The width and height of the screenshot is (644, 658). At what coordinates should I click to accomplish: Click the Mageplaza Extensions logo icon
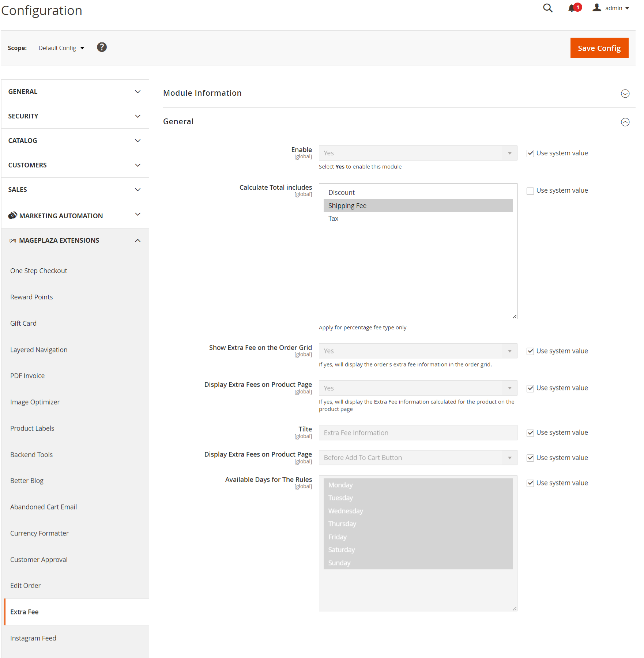tap(13, 241)
